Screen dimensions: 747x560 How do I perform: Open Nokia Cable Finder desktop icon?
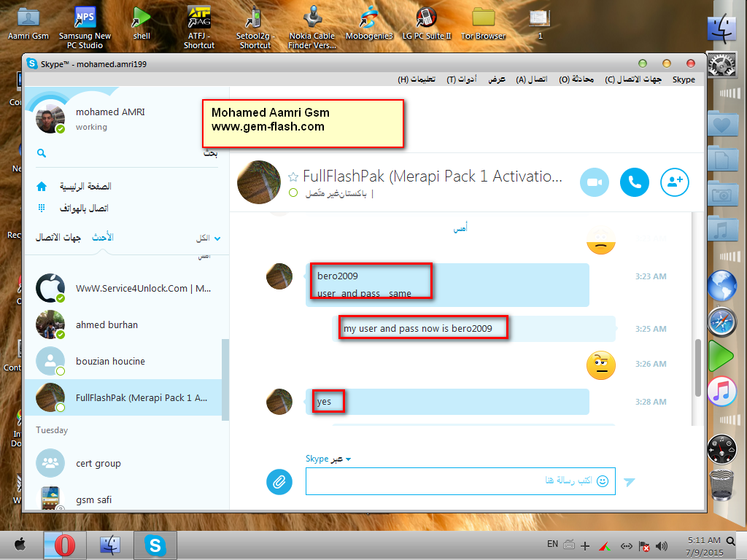coord(312,28)
